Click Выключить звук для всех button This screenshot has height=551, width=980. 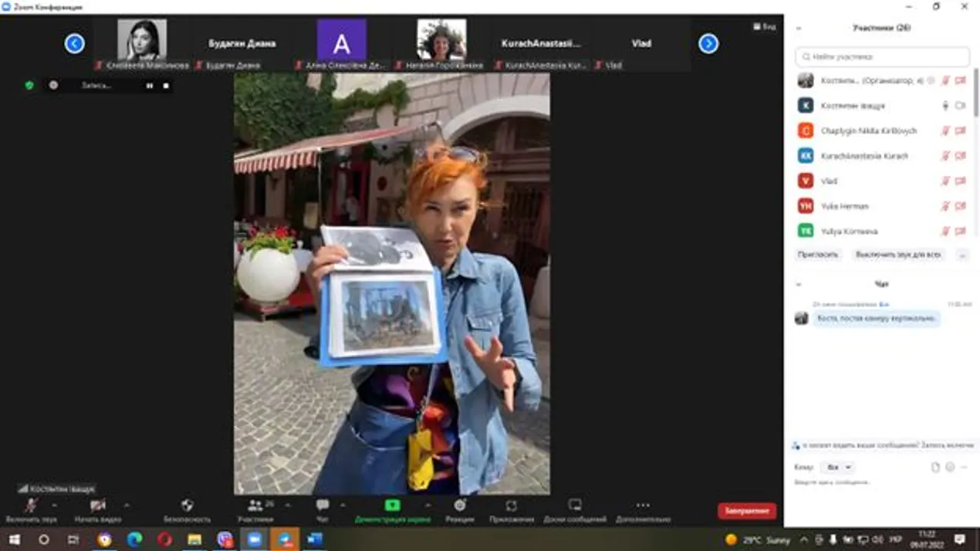coord(898,255)
